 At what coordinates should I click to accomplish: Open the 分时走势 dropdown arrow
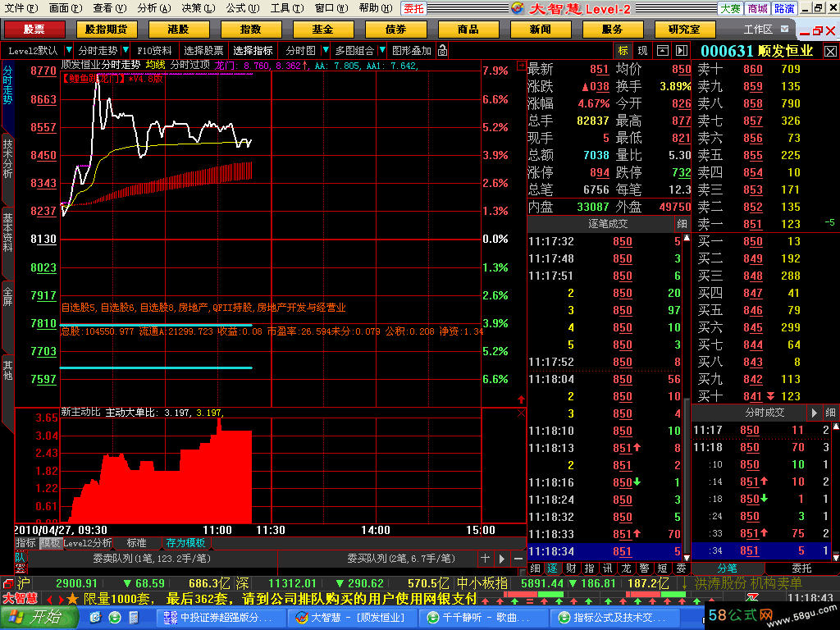[126, 50]
